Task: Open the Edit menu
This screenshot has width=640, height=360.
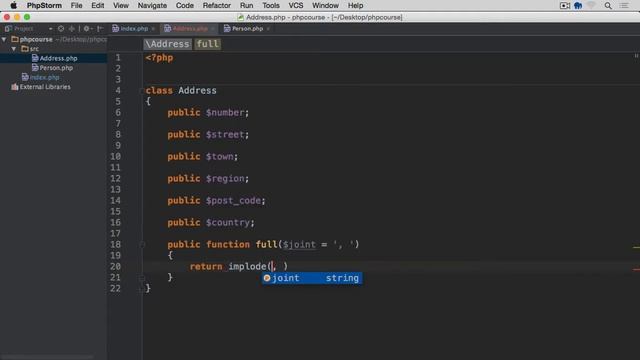Action: (98, 6)
